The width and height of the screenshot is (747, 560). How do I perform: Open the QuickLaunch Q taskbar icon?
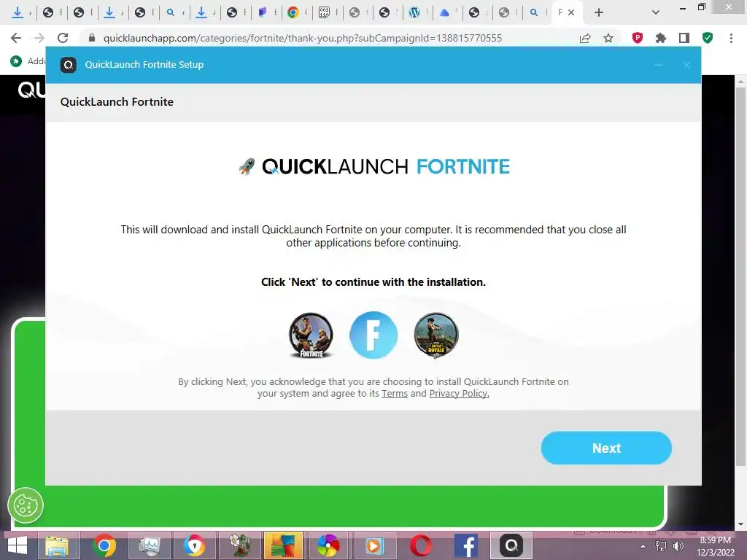tap(511, 545)
